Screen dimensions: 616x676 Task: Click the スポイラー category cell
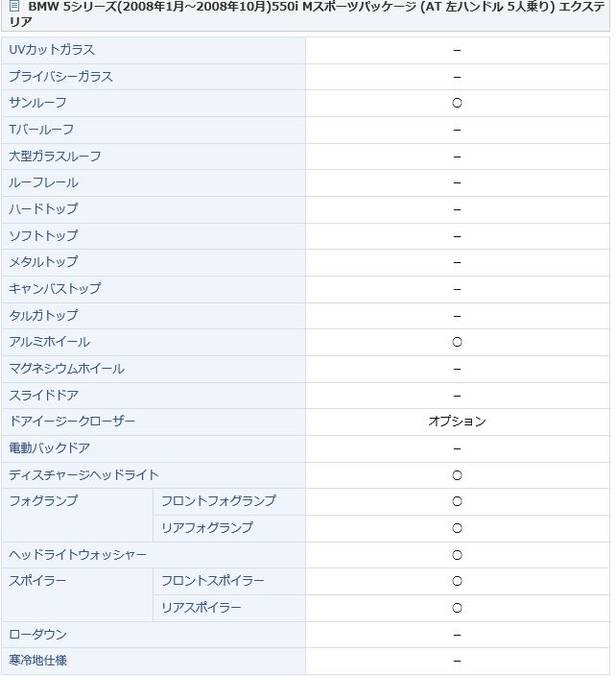pyautogui.click(x=77, y=595)
